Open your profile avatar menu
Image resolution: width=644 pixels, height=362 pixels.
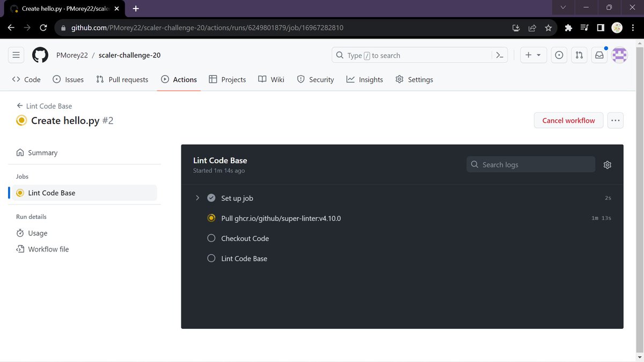pos(619,55)
